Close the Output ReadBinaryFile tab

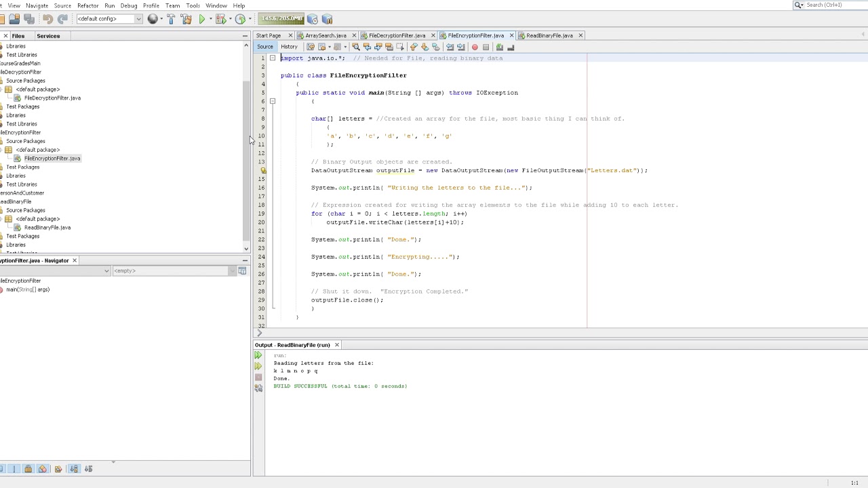tap(336, 345)
